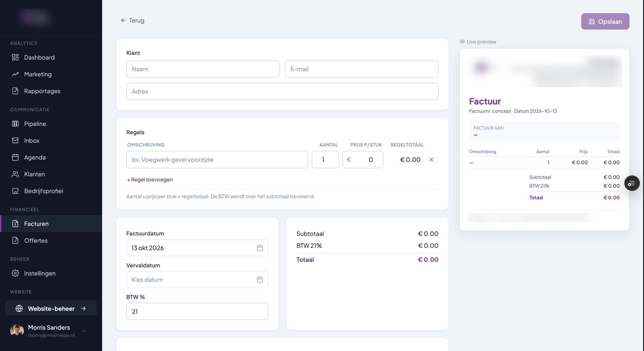Open the Factuurdatum calendar picker icon
This screenshot has height=351, width=644.
[260, 248]
